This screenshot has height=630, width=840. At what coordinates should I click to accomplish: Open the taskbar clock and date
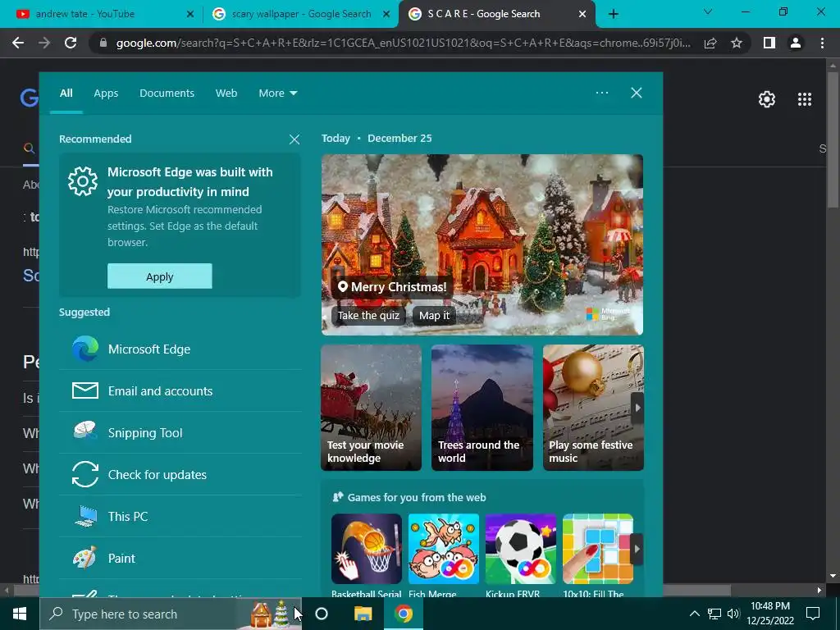coord(769,614)
